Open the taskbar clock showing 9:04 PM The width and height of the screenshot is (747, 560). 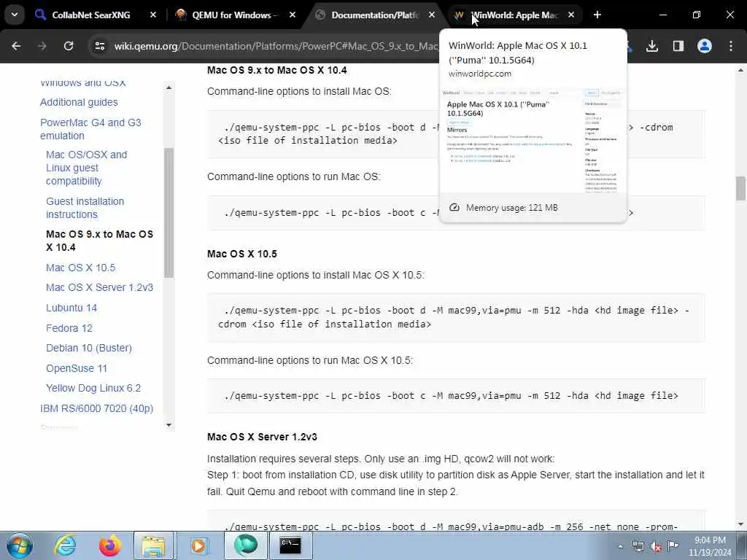point(710,546)
